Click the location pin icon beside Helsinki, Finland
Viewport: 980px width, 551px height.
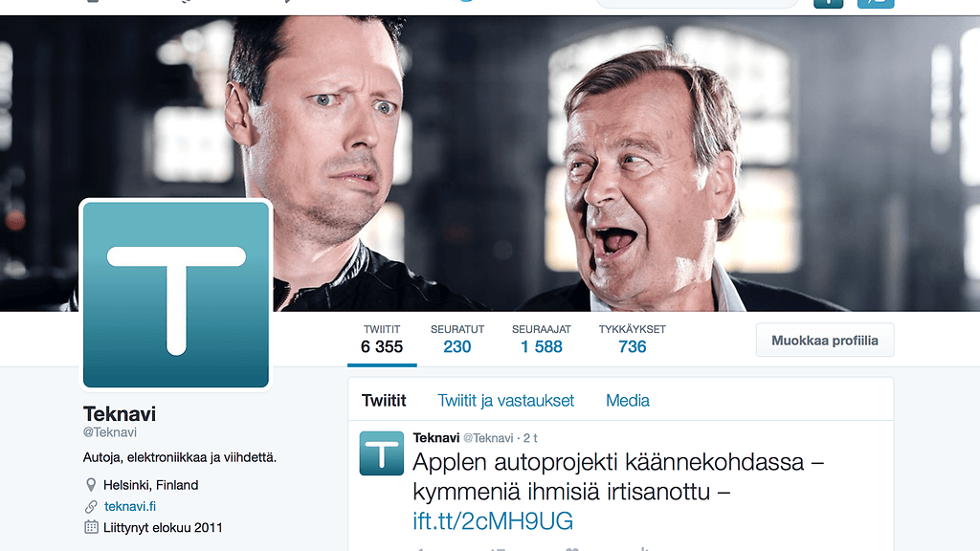(x=91, y=485)
